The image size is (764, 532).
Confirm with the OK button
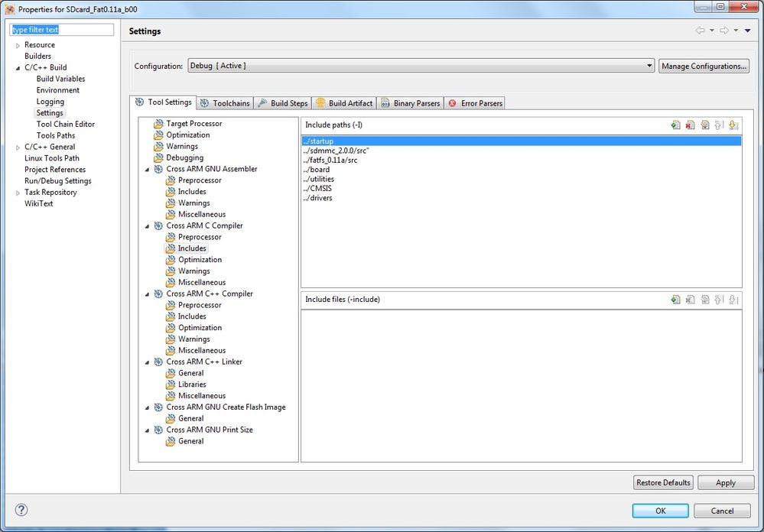tap(660, 511)
